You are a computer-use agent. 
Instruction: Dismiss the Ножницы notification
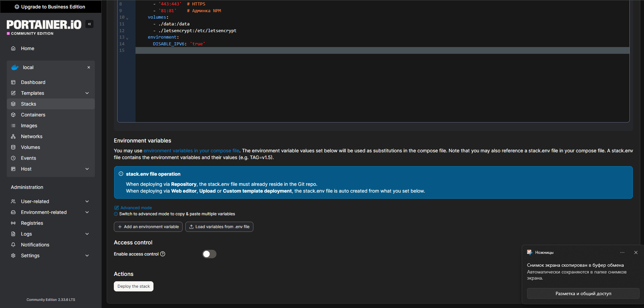click(x=636, y=252)
